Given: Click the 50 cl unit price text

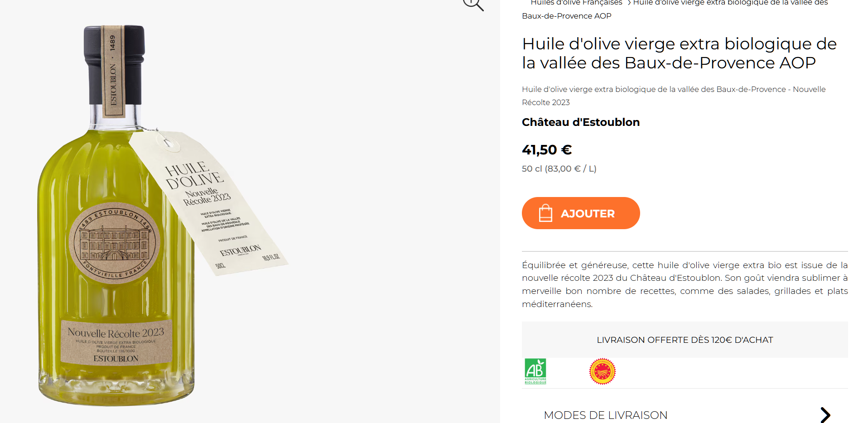Looking at the screenshot, I should tap(559, 168).
